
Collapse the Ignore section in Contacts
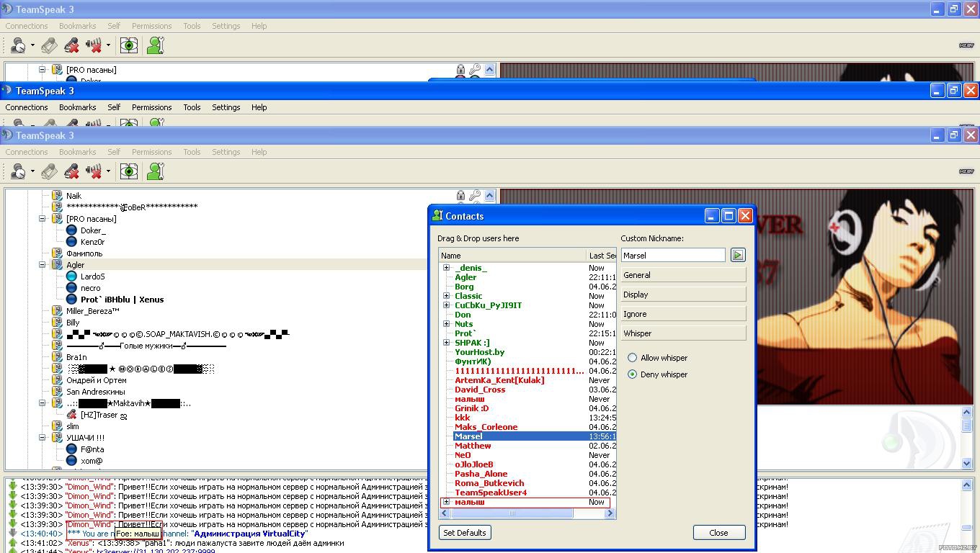click(683, 314)
